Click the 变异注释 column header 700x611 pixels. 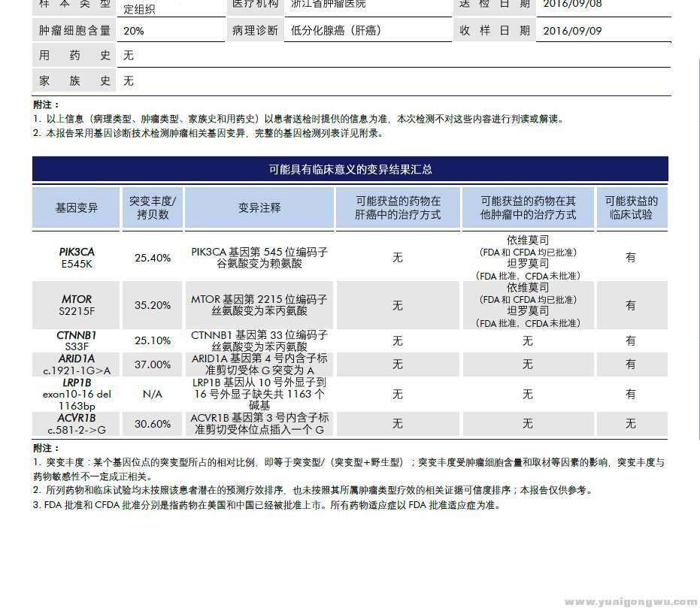tap(259, 208)
